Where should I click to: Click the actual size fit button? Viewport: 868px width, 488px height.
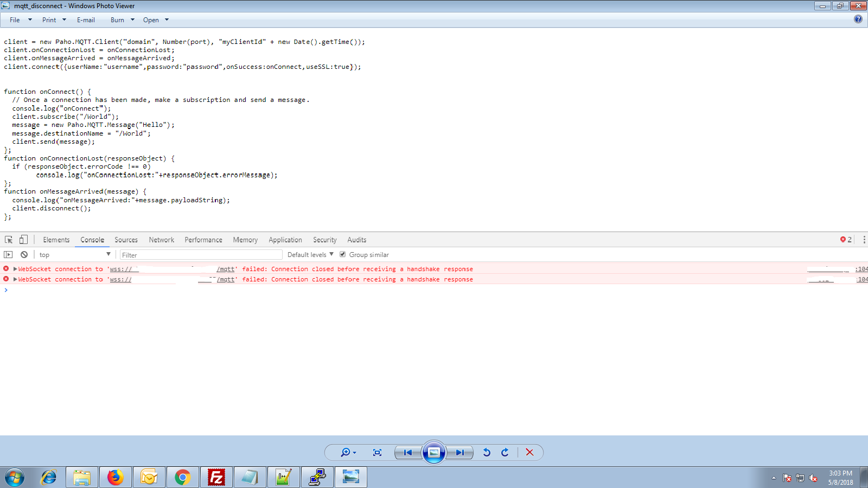[x=378, y=452]
